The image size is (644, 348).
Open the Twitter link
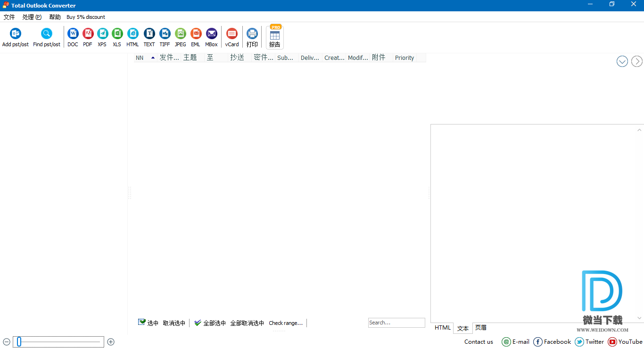coord(589,342)
